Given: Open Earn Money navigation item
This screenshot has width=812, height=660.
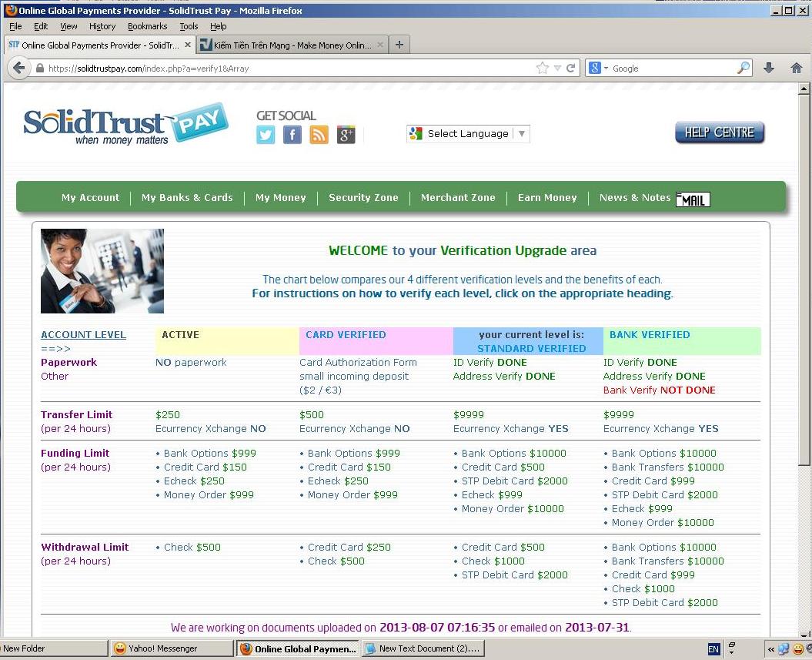Looking at the screenshot, I should [x=547, y=197].
